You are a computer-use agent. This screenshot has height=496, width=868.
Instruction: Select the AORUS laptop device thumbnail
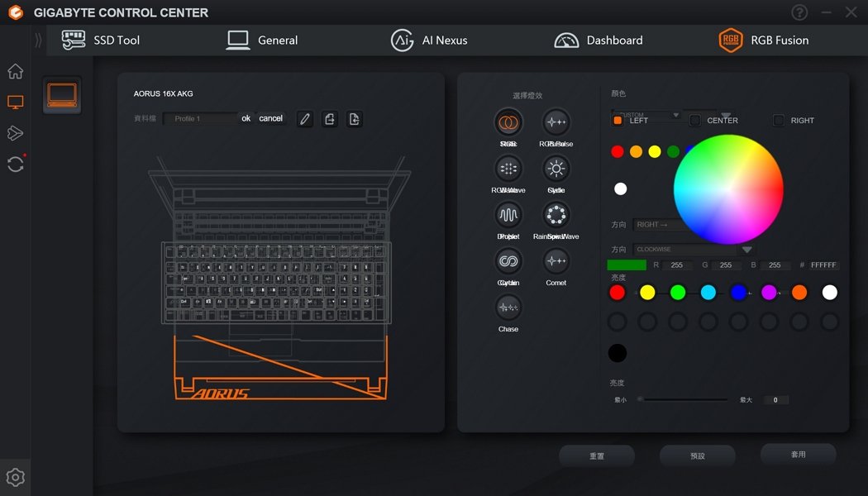[x=62, y=95]
